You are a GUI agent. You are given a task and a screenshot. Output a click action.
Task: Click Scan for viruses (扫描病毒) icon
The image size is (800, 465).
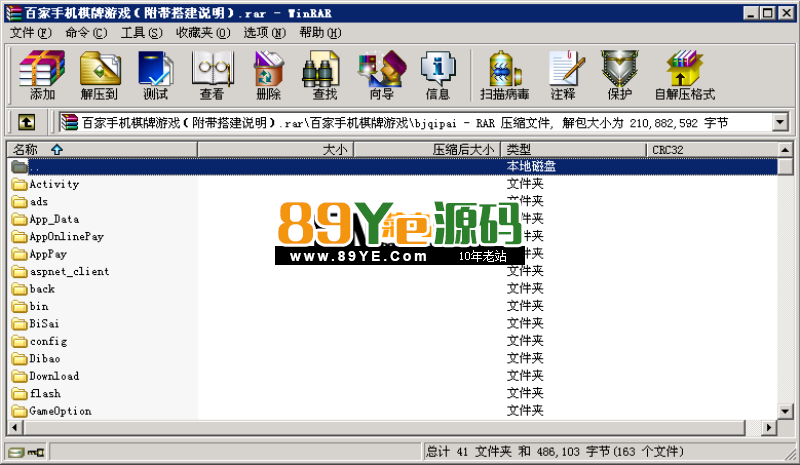504,75
